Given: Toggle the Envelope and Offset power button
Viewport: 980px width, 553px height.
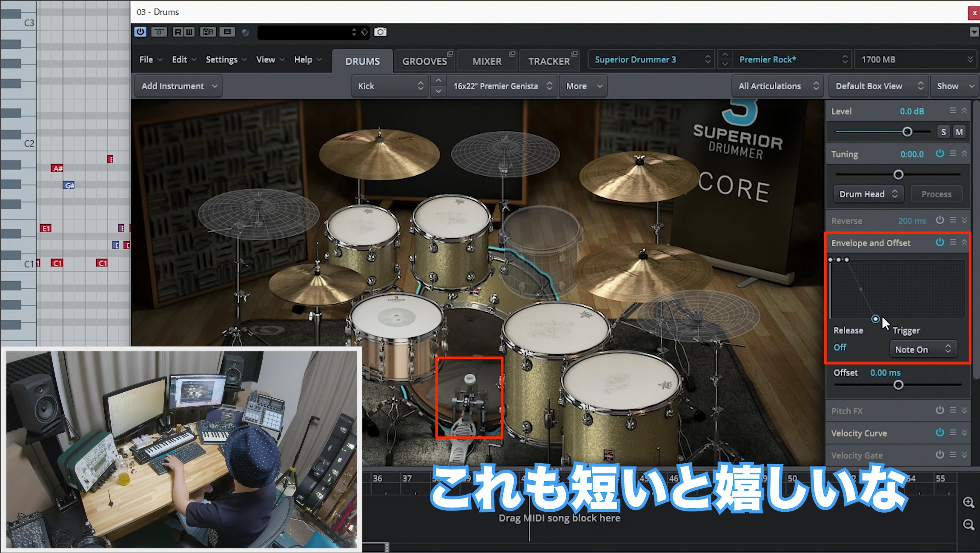Looking at the screenshot, I should tap(940, 242).
